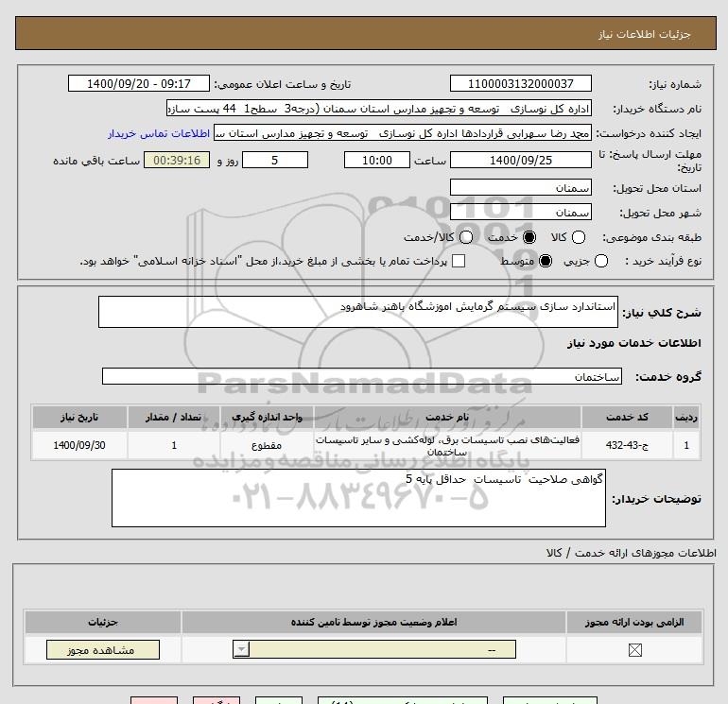Click the deadline date field 1400/09/25
This screenshot has width=728, height=704.
tap(520, 160)
